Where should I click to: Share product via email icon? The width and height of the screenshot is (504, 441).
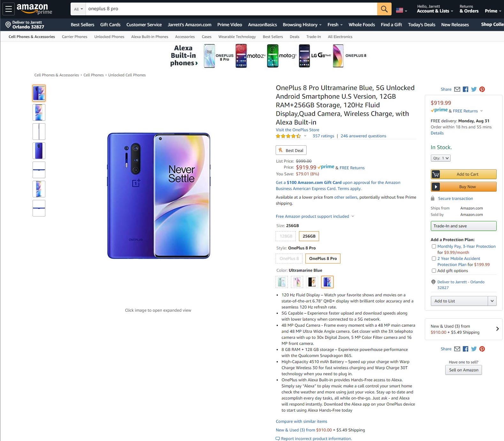[x=457, y=89]
